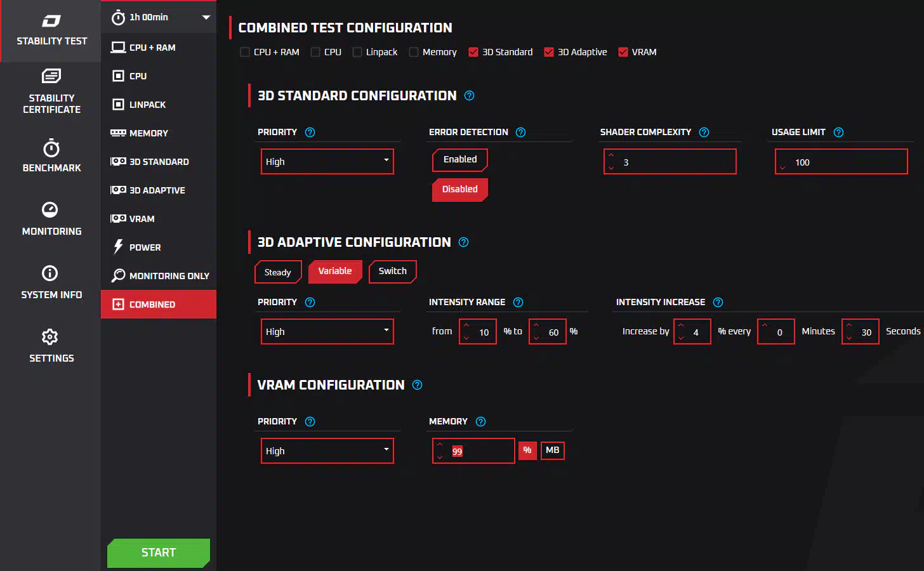Screen dimensions: 924x571
Task: Select the Combined test entry
Action: (159, 305)
